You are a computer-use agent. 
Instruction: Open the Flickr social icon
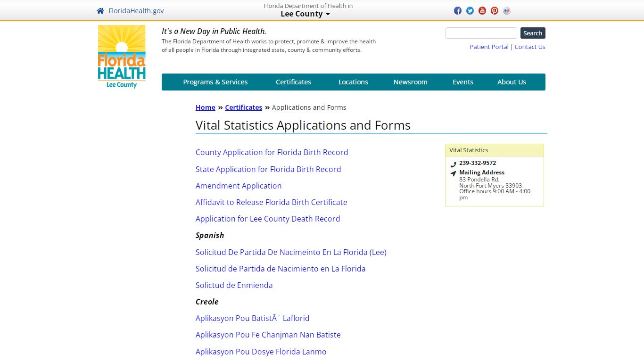pyautogui.click(x=507, y=11)
